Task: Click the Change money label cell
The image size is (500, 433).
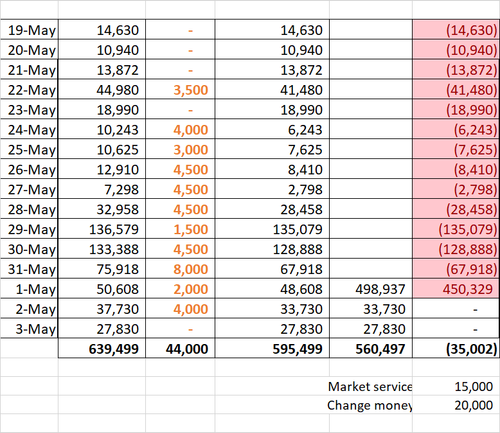Action: tap(371, 405)
